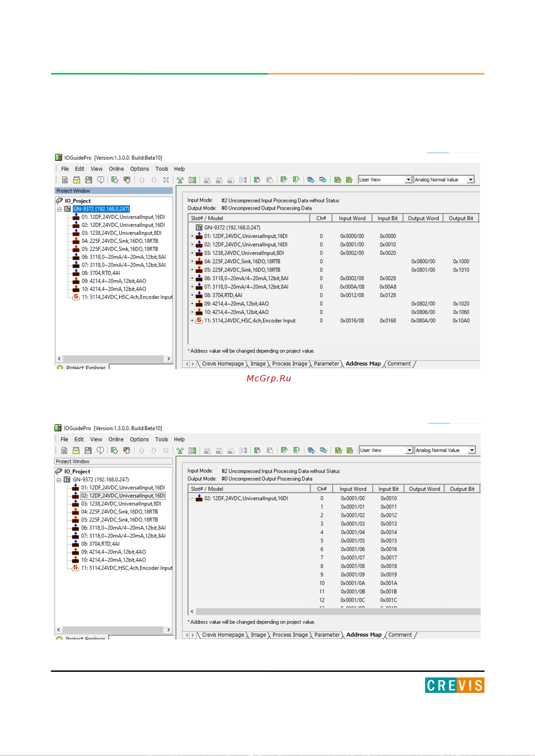Viewport: 535px width, 756px height.
Task: Open Online menu in upper window
Action: coord(116,169)
